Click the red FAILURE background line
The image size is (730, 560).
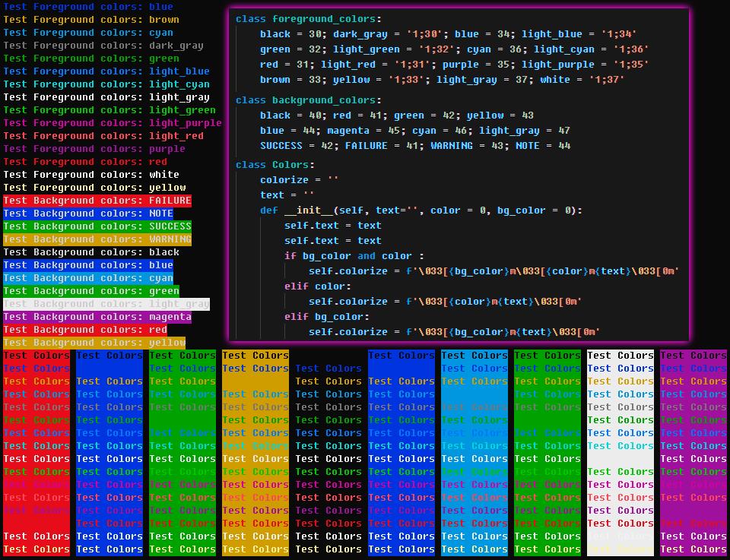pos(97,201)
